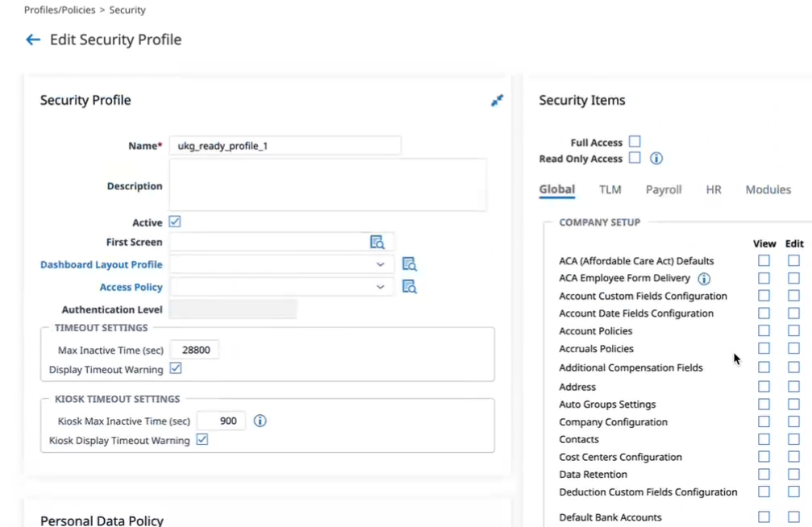Check View for Address
Image resolution: width=812 pixels, height=527 pixels.
(x=764, y=386)
